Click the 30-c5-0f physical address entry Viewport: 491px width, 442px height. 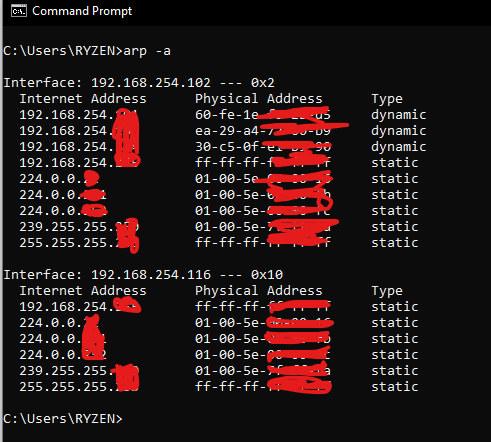pyautogui.click(x=263, y=147)
